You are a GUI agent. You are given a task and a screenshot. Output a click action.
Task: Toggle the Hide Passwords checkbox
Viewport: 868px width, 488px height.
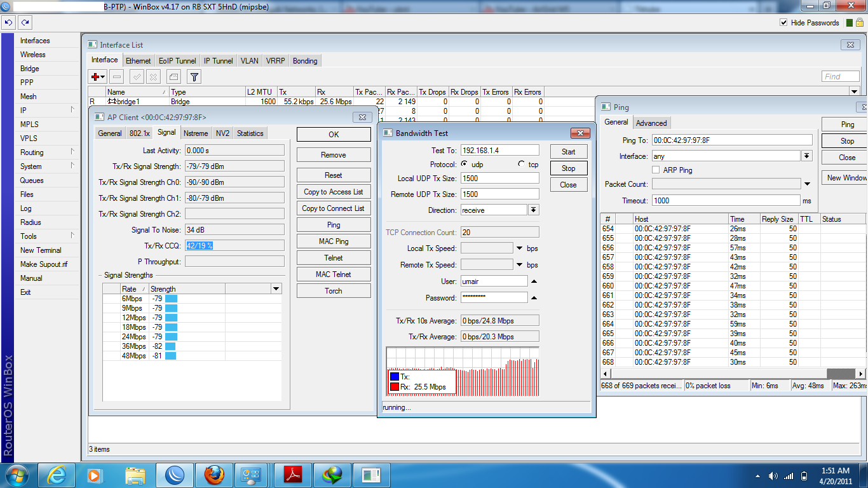[783, 23]
